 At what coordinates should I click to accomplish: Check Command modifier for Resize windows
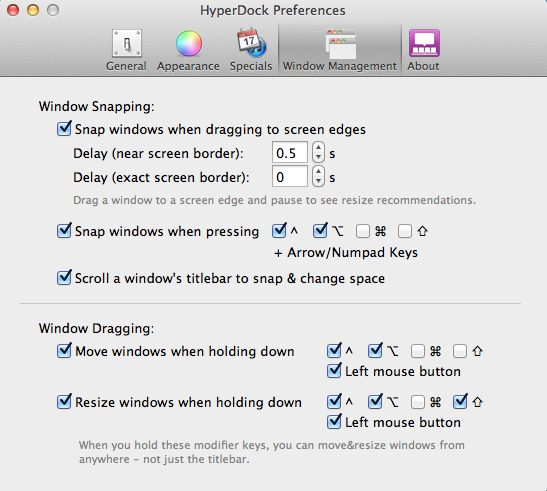point(418,402)
